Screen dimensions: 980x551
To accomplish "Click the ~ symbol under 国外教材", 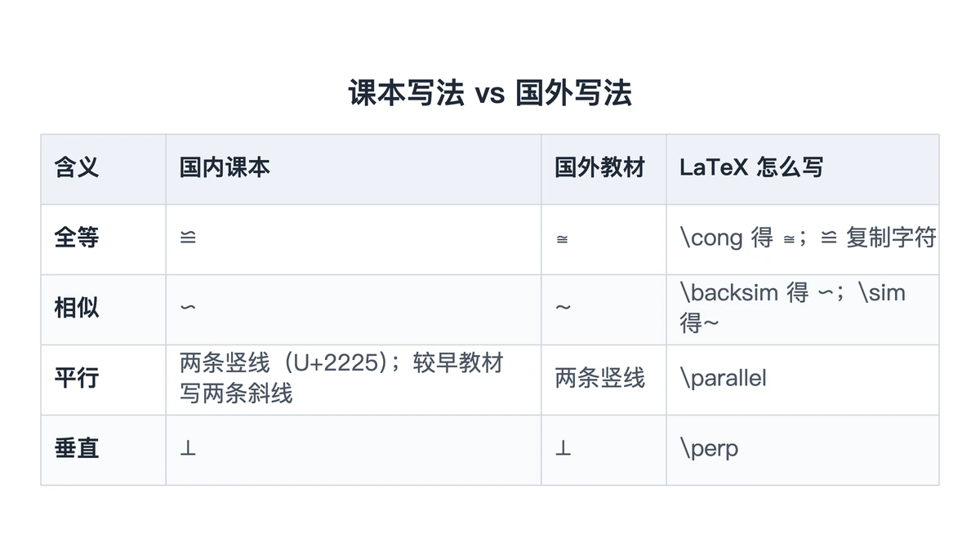I will pos(563,309).
